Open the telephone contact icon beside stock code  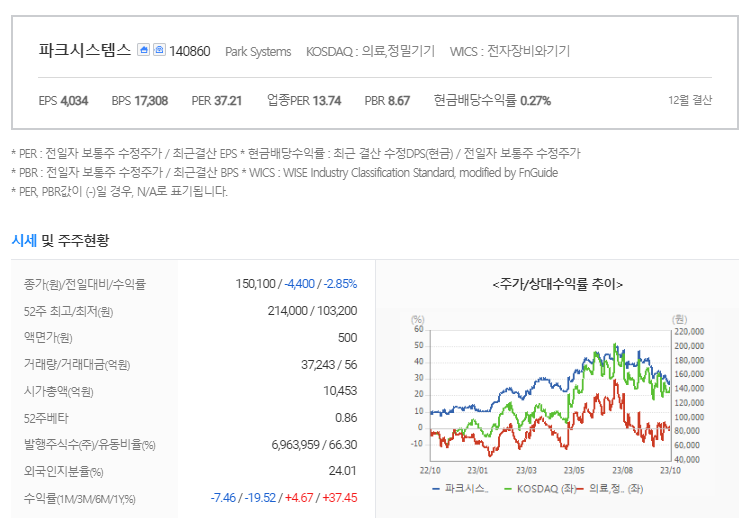pyautogui.click(x=159, y=49)
